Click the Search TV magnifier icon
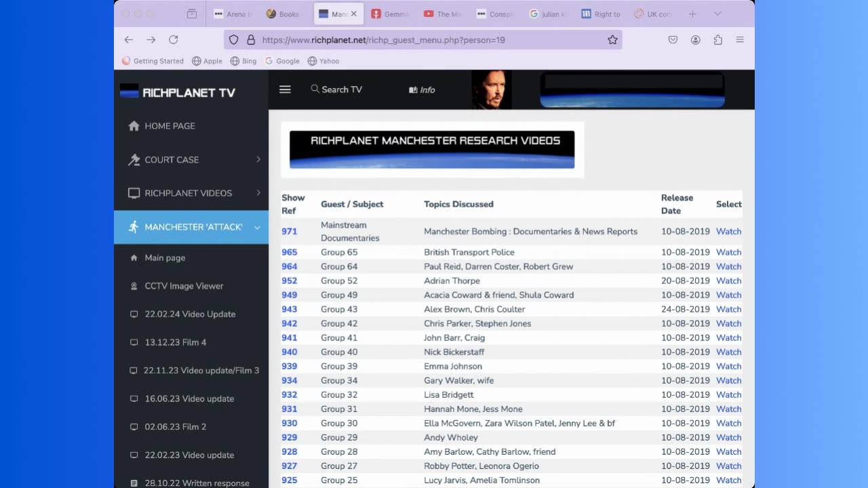This screenshot has width=868, height=488. click(x=315, y=89)
